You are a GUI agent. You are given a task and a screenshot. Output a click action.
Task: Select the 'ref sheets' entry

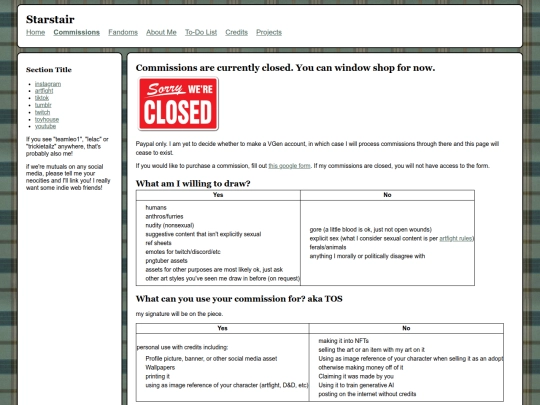[158, 243]
